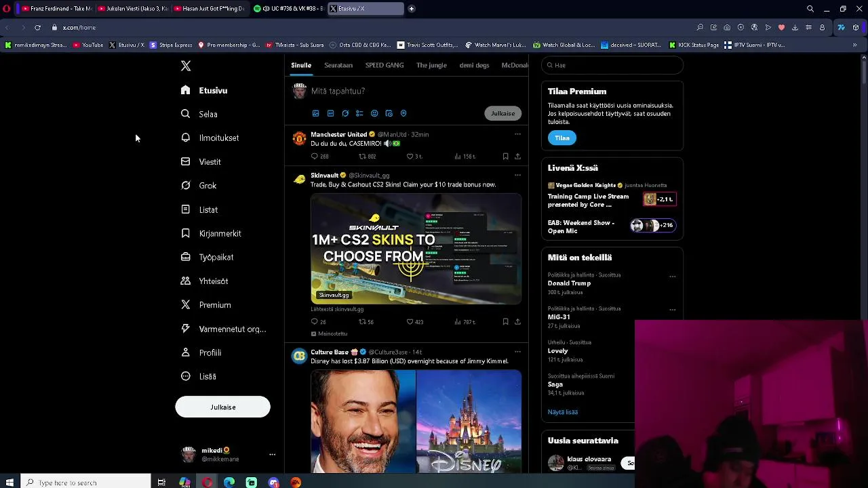Switch to SPEED GANG tab
Image resolution: width=868 pixels, height=488 pixels.
384,65
